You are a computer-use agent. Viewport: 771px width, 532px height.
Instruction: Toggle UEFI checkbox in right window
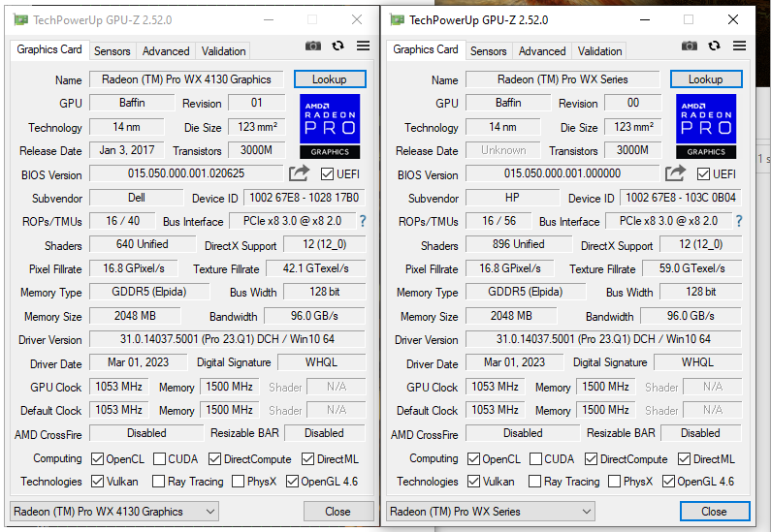tap(703, 173)
